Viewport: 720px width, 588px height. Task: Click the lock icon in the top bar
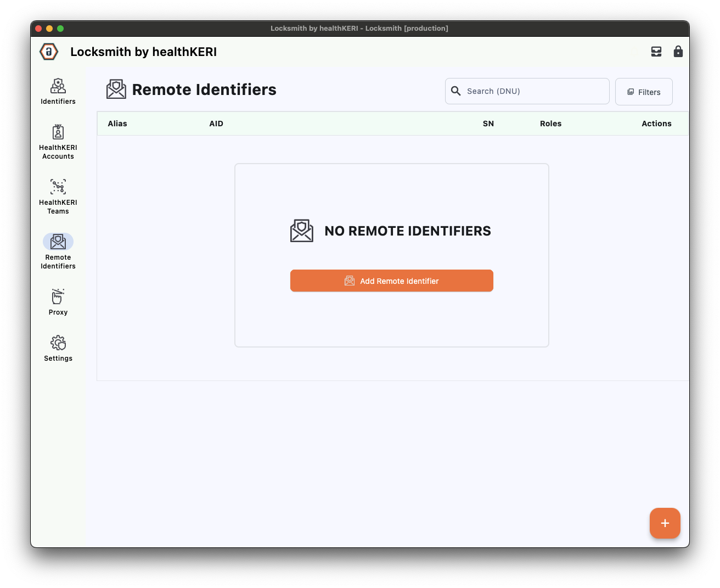click(x=678, y=51)
